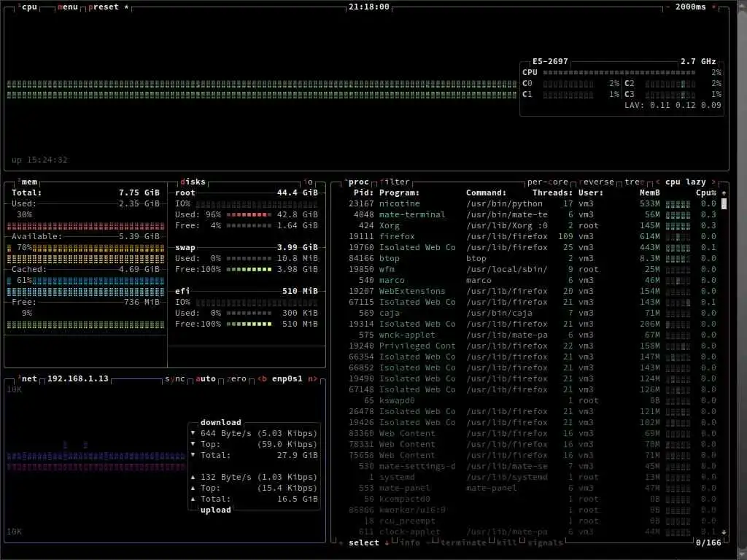This screenshot has width=747, height=560.
Task: Switch to next network interface with 'n>'
Action: (x=312, y=378)
